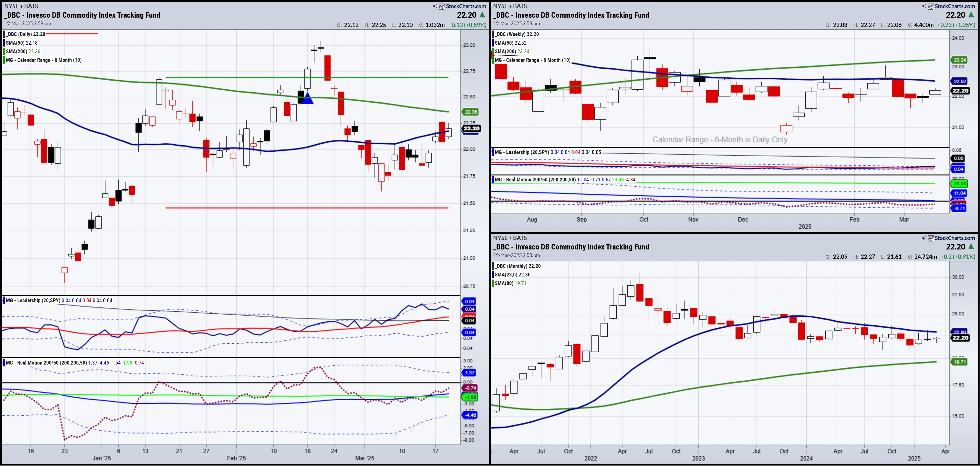The width and height of the screenshot is (980, 466).
Task: Click 'StockCharts.com' copyright text on daily chart
Action: [466, 6]
